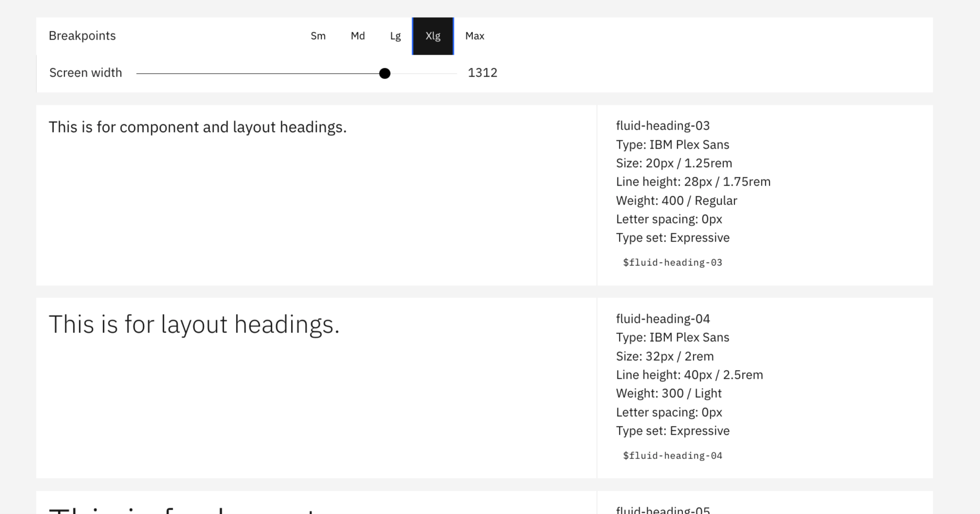The height and width of the screenshot is (514, 980).
Task: Click the 1312 screen width value
Action: (x=483, y=72)
